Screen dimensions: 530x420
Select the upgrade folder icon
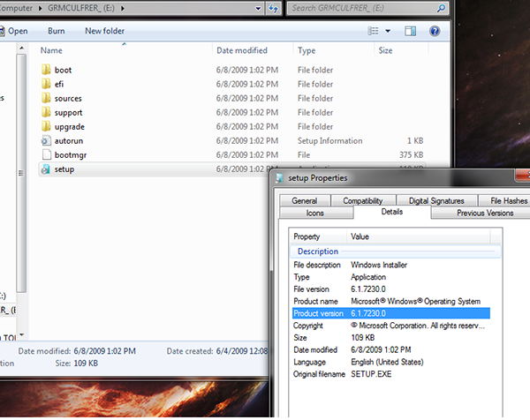pos(46,126)
